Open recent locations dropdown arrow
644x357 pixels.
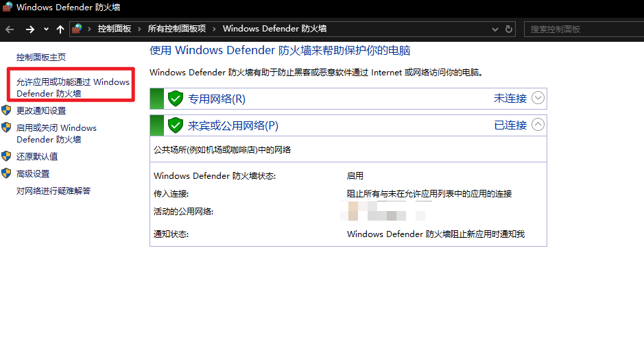tap(46, 29)
